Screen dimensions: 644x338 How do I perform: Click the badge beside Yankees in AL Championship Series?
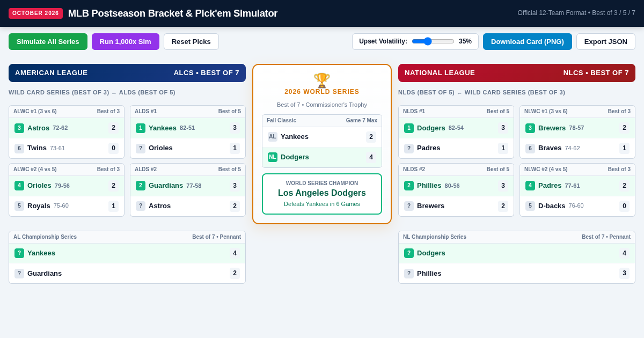click(x=19, y=253)
